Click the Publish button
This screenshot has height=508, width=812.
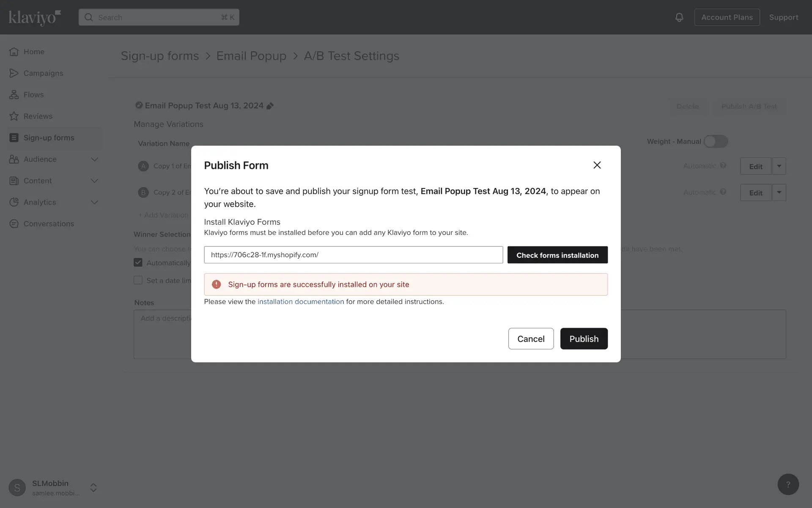[x=584, y=339]
